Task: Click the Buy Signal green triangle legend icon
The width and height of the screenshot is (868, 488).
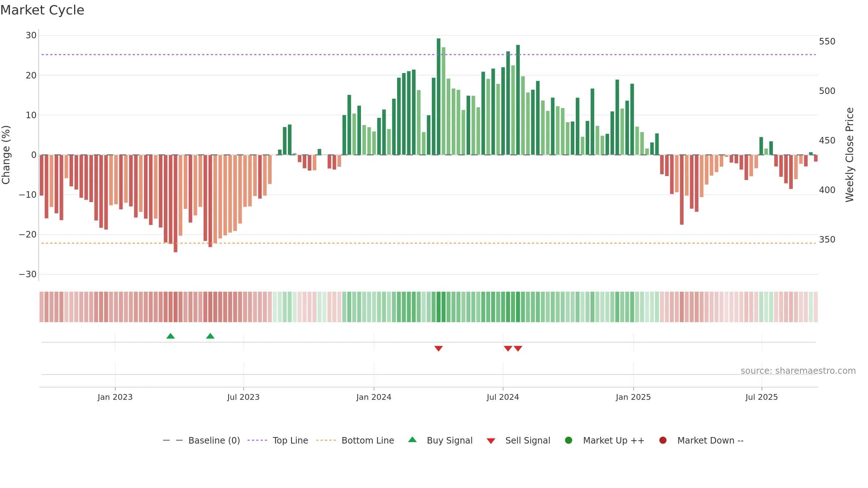Action: 412,440
